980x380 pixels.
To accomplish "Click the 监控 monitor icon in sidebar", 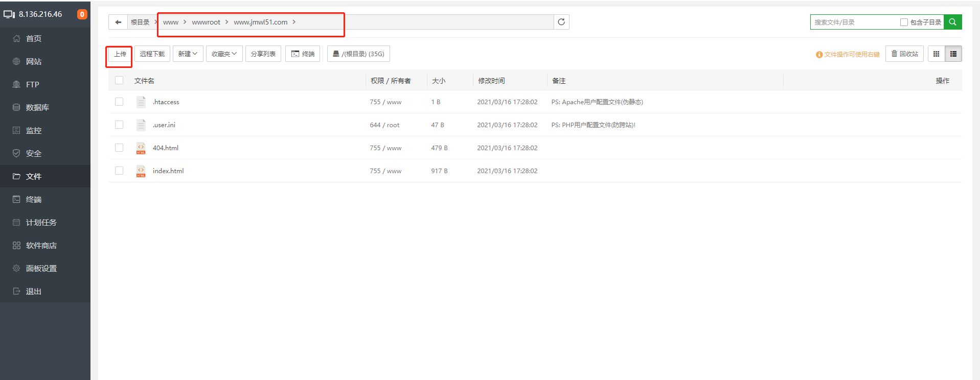I will [16, 130].
